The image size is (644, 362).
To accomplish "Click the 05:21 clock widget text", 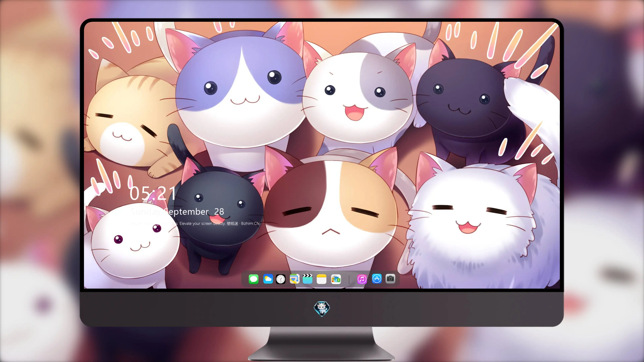I will pyautogui.click(x=153, y=193).
